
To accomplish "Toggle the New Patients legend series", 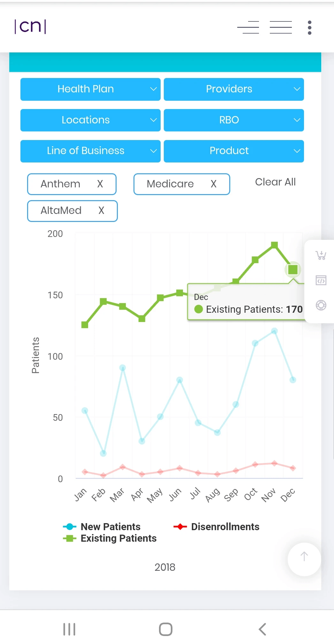I will pos(110,527).
